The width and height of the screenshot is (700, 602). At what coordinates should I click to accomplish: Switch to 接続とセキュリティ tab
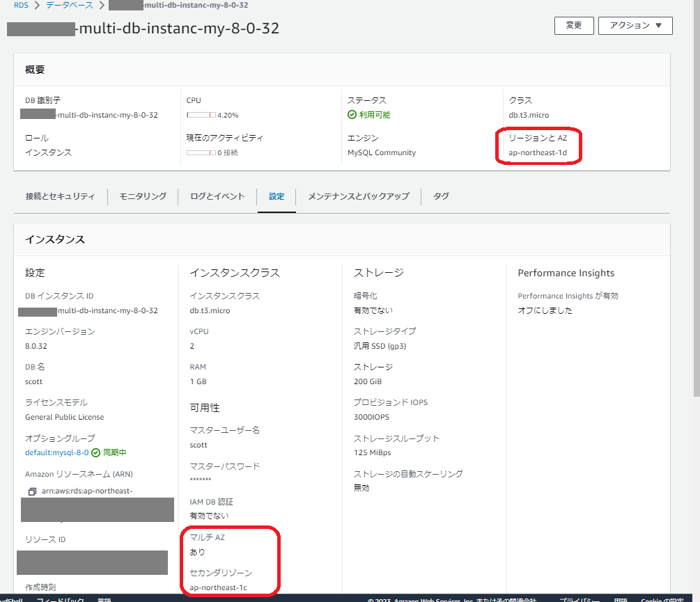click(x=61, y=196)
